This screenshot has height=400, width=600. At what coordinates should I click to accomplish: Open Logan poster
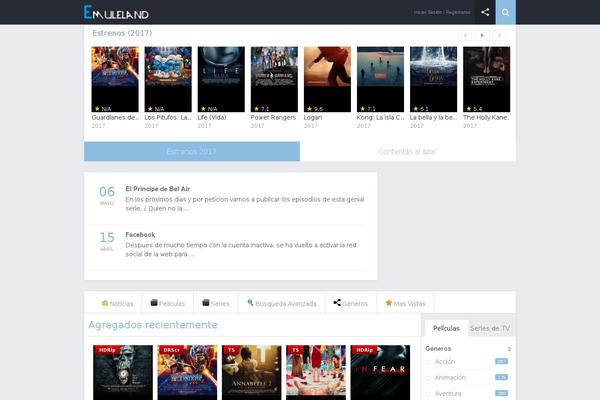point(327,79)
